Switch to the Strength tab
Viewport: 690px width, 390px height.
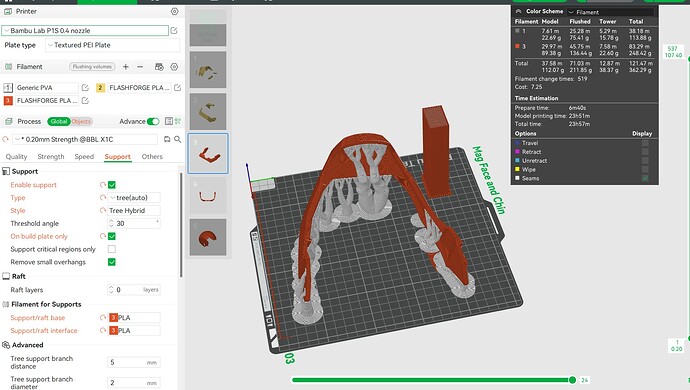point(51,157)
